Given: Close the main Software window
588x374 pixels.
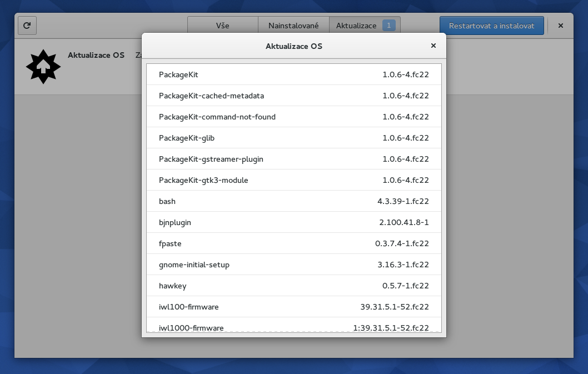Looking at the screenshot, I should 560,26.
